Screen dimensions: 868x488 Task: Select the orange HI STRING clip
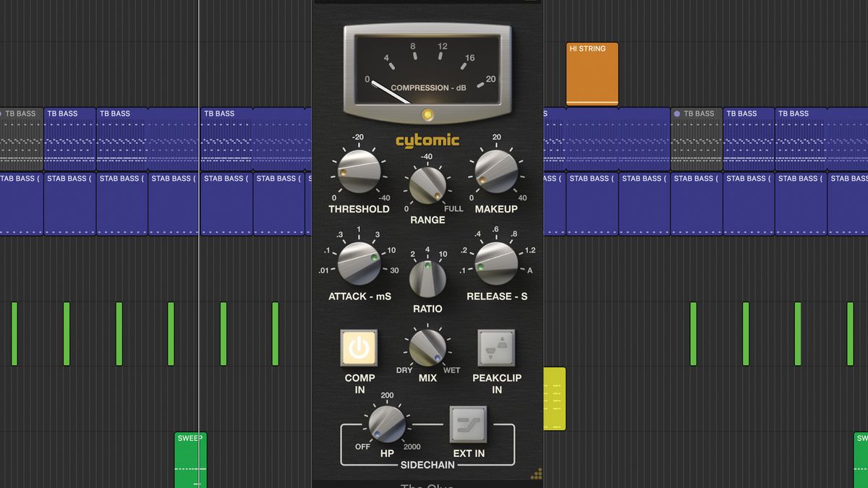click(x=592, y=72)
